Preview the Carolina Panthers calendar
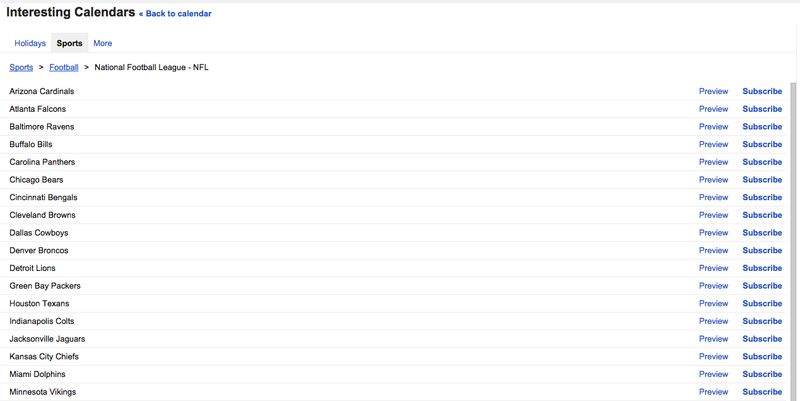The width and height of the screenshot is (800, 401). [x=713, y=162]
